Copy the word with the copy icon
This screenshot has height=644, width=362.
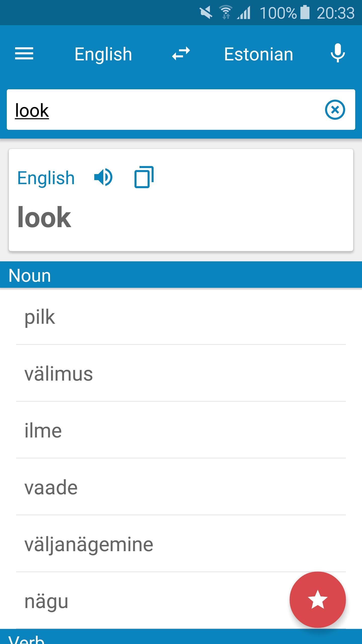(x=144, y=177)
